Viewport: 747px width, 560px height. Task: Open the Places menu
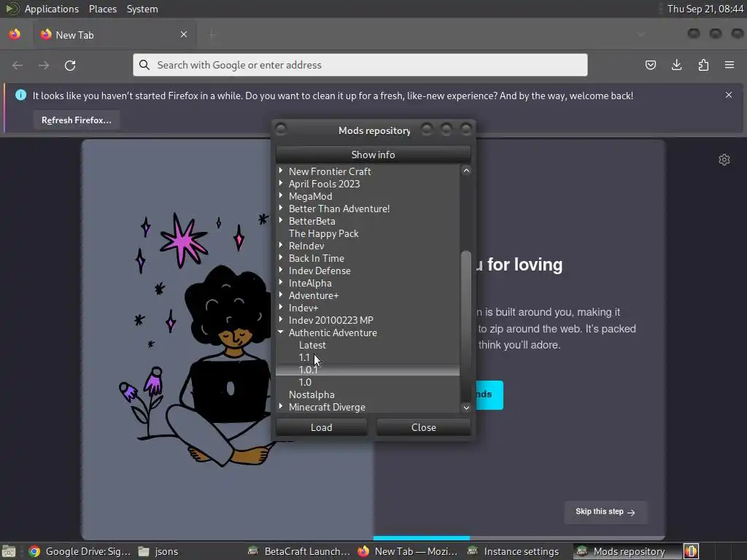(x=102, y=9)
